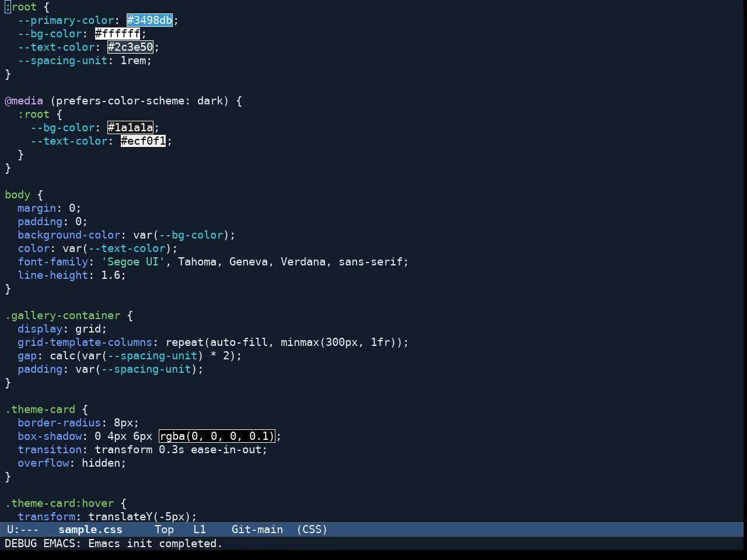Click the display: grid line
Viewport: 747px width, 560px height.
[x=62, y=329]
